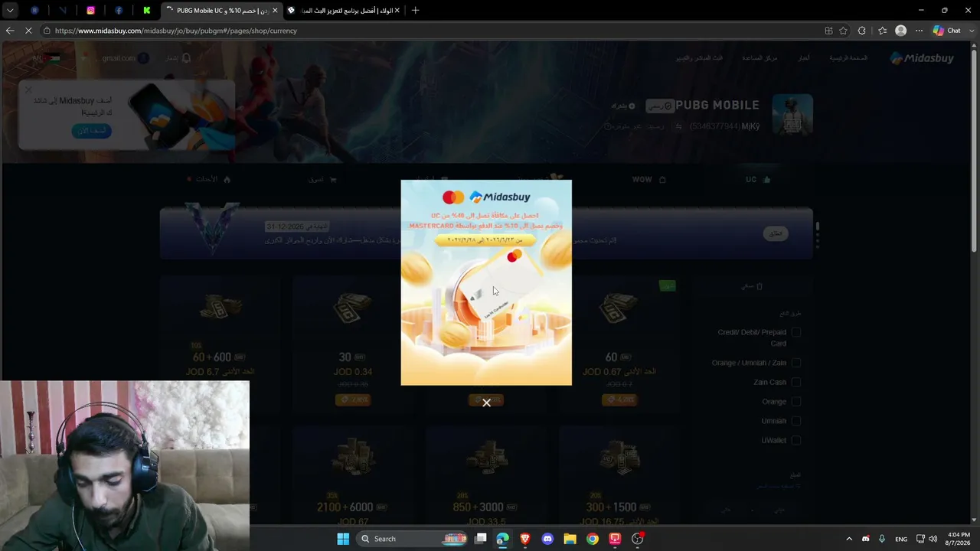The width and height of the screenshot is (980, 551).
Task: Select the 300+1500 UC package
Action: pos(619,475)
